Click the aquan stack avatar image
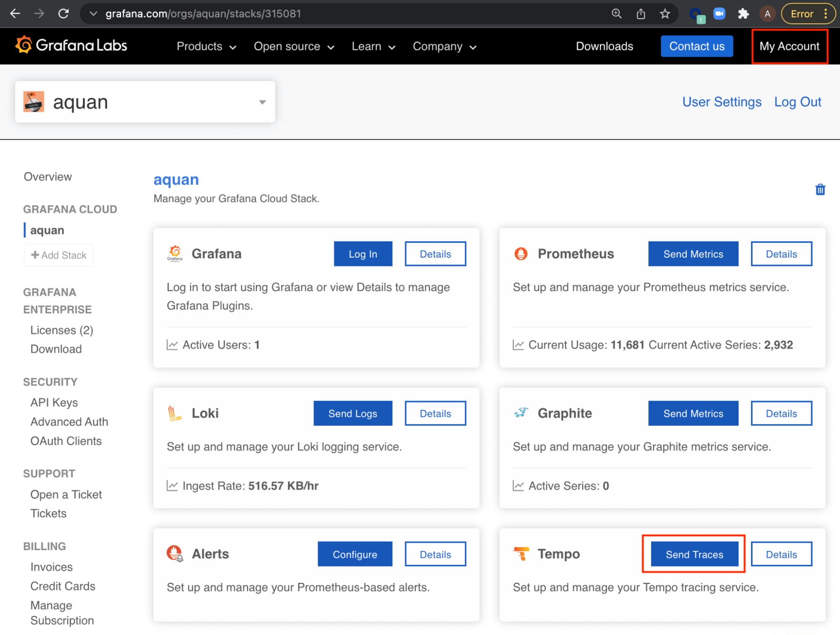 coord(34,101)
